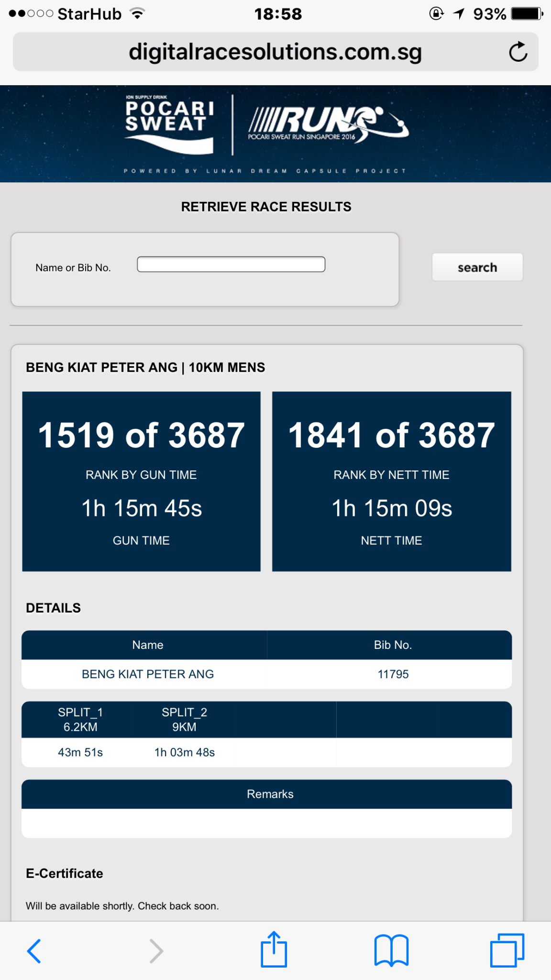Tap the Name column header
This screenshot has height=980, width=551.
pyautogui.click(x=147, y=645)
